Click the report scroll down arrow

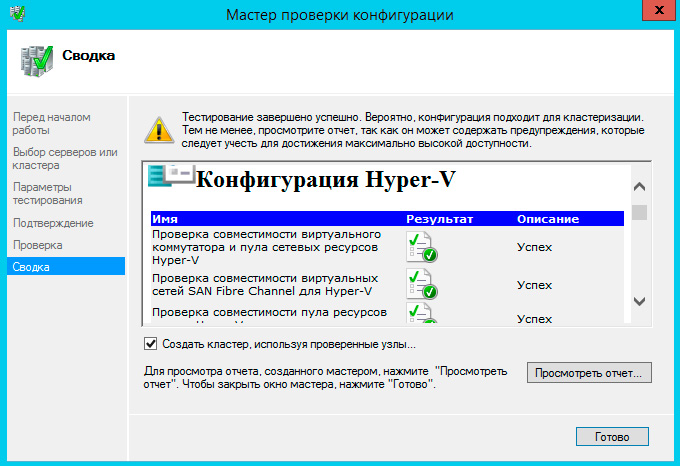coord(639,301)
